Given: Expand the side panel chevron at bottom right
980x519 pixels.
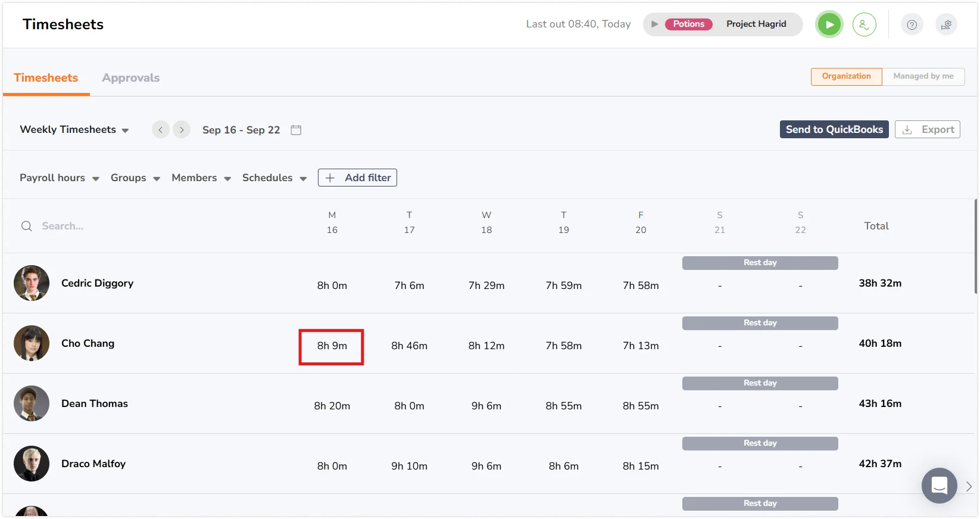Looking at the screenshot, I should (x=969, y=486).
